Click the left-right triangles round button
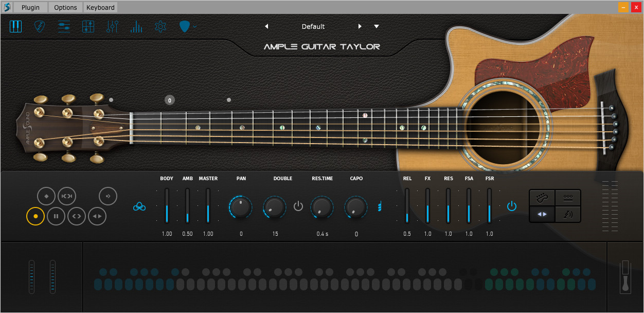This screenshot has width=644, height=313. coord(97,216)
